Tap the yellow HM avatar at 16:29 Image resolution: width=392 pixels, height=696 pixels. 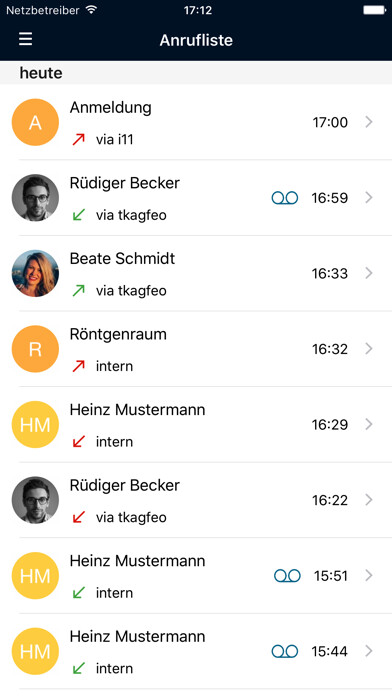click(35, 424)
